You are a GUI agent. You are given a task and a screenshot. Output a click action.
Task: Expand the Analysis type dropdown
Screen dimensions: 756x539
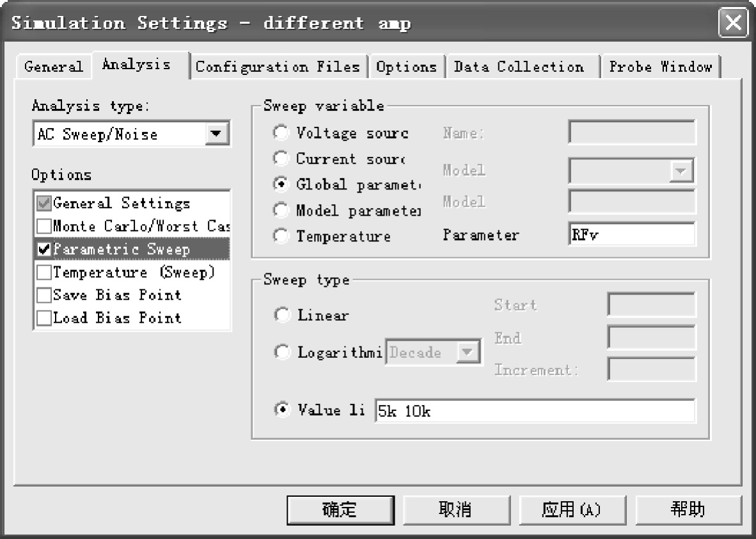tap(216, 134)
